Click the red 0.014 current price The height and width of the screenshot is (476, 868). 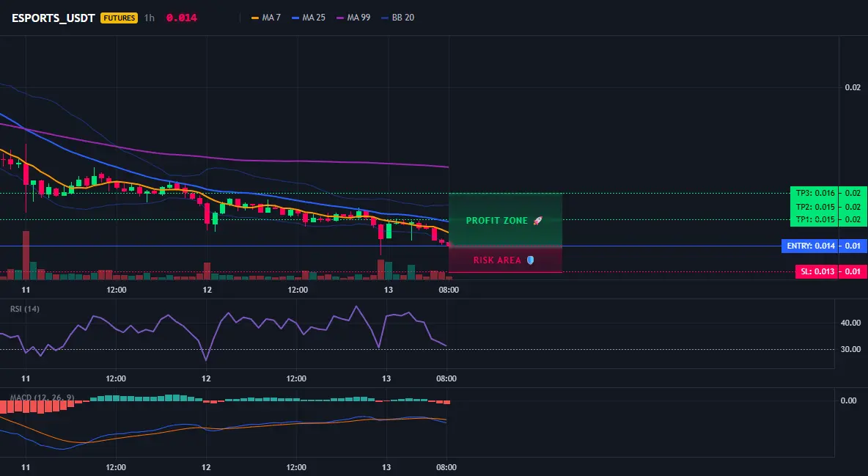(182, 18)
